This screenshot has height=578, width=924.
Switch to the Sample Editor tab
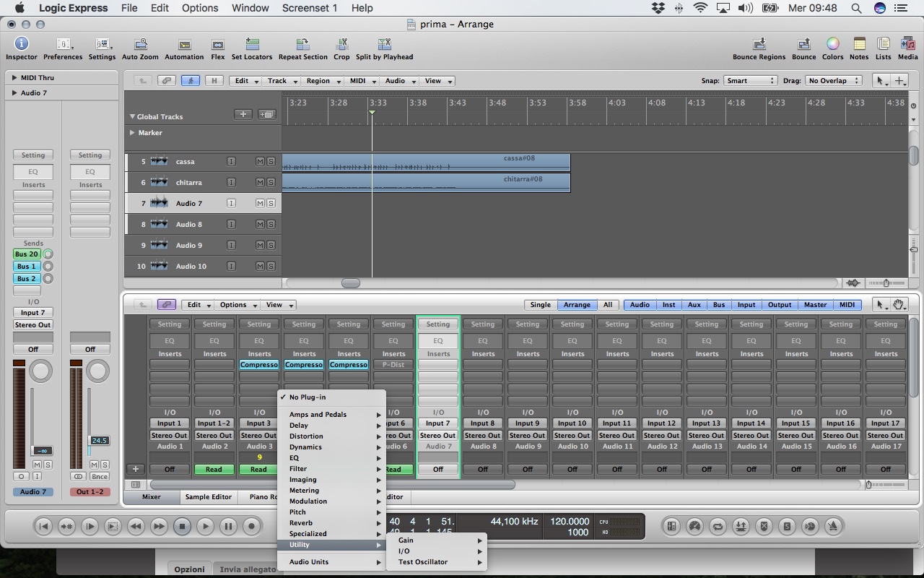pos(208,497)
